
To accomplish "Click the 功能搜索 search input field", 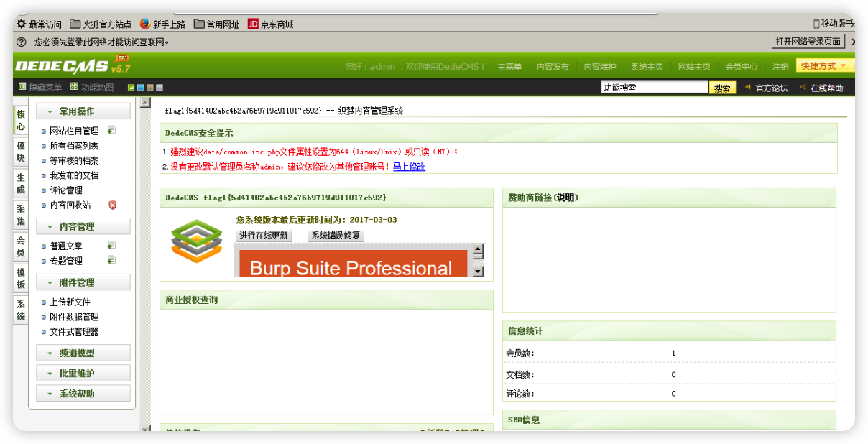I will pyautogui.click(x=654, y=88).
